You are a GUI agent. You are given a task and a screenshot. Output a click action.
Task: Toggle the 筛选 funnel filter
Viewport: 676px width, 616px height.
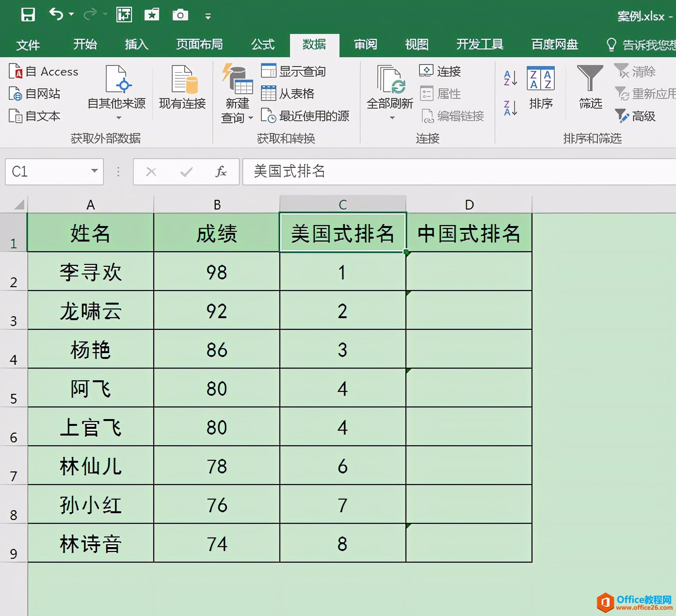590,87
